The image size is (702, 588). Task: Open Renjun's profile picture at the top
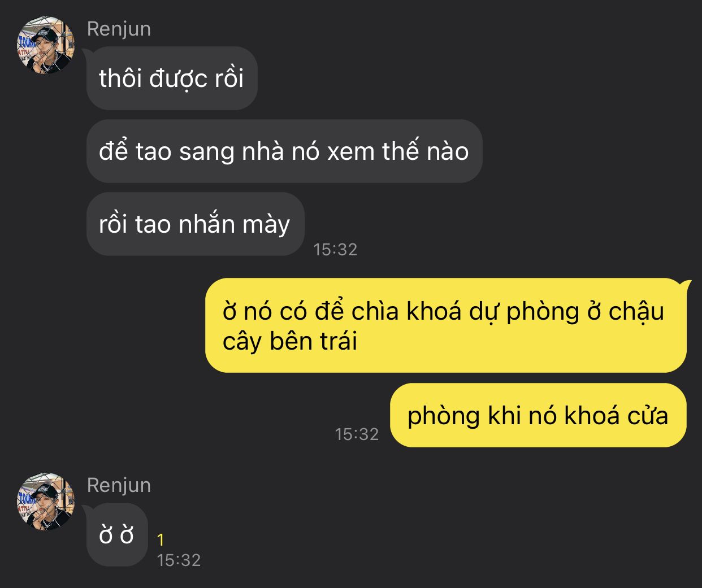(46, 45)
